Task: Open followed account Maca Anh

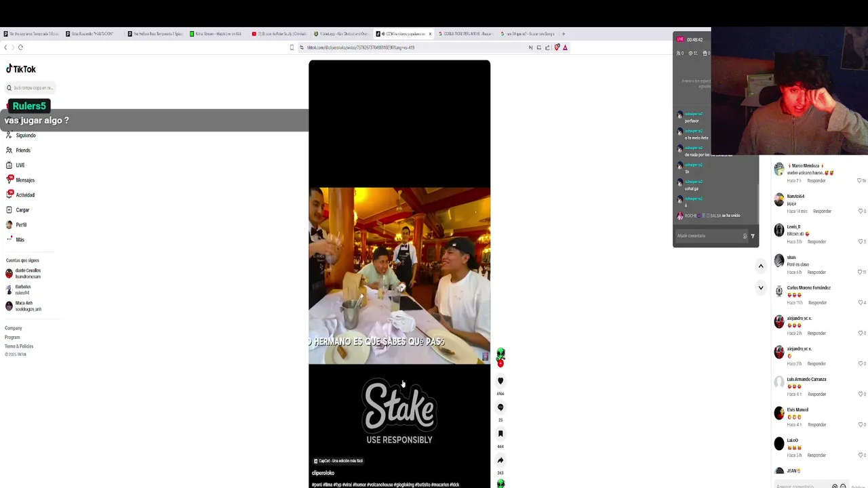Action: (x=24, y=306)
